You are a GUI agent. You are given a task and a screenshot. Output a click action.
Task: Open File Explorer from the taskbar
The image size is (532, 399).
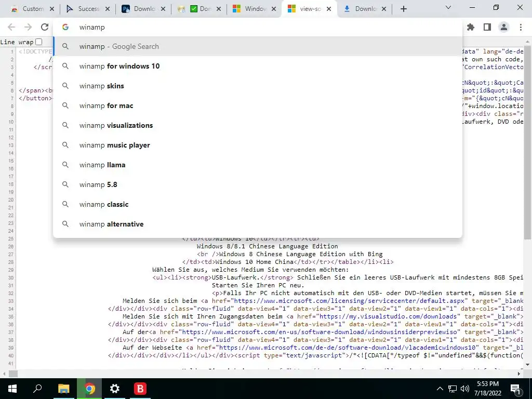[63, 389]
